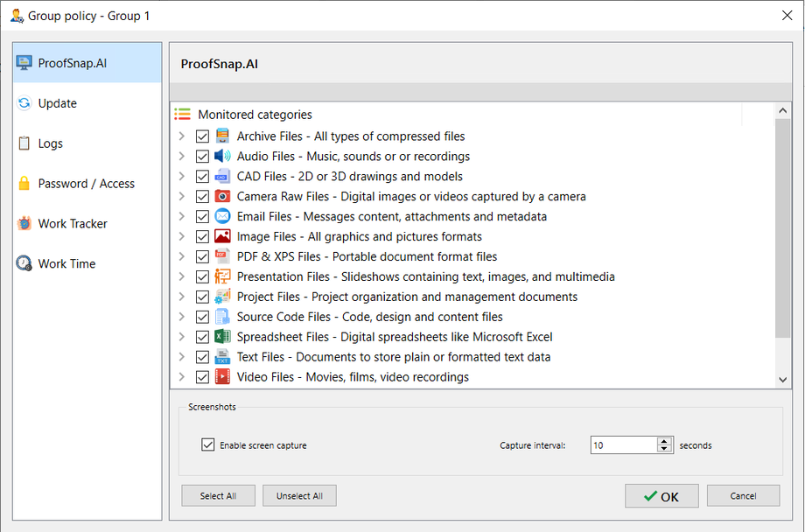This screenshot has height=532, width=805.
Task: Expand the Audio Files category
Action: [x=182, y=156]
